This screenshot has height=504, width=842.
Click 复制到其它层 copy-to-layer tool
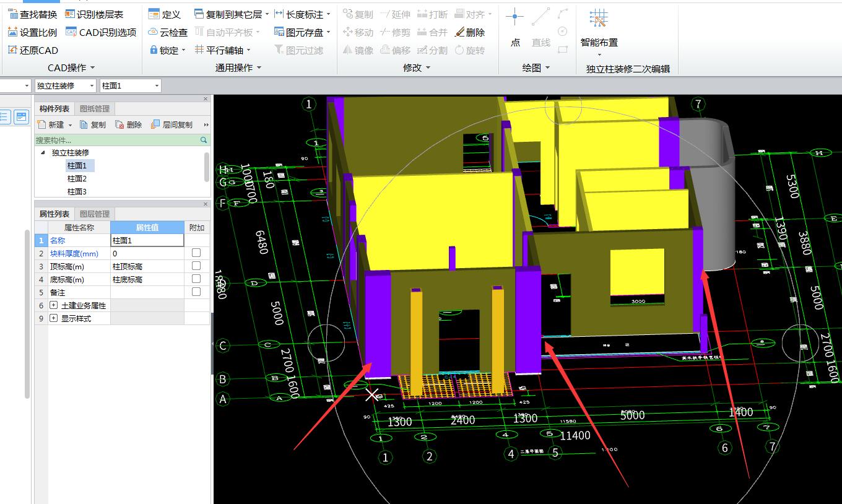231,14
